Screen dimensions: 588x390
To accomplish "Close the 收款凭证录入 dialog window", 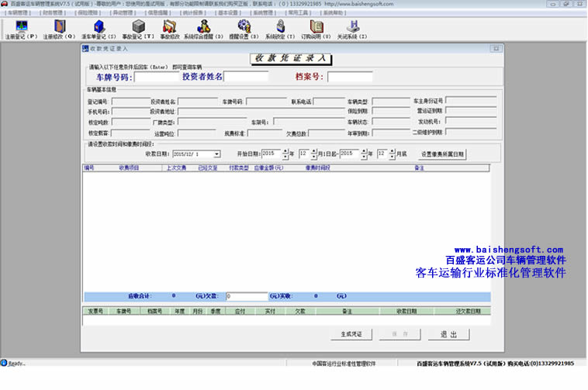I will point(496,48).
